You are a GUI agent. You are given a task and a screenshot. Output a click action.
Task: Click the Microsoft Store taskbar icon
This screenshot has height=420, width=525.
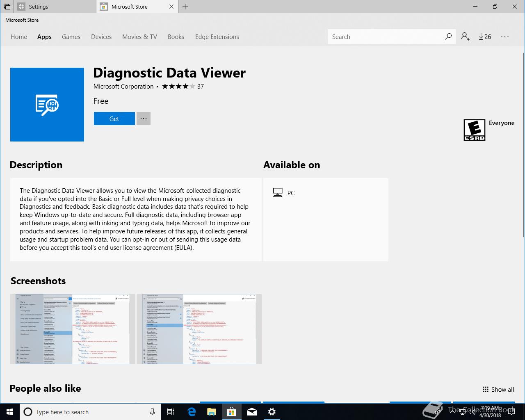231,412
